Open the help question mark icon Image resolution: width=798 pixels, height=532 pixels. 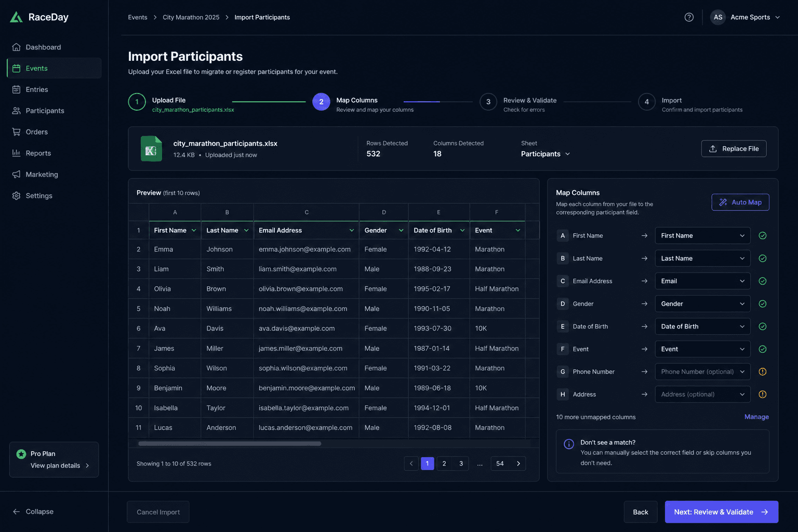pos(689,17)
